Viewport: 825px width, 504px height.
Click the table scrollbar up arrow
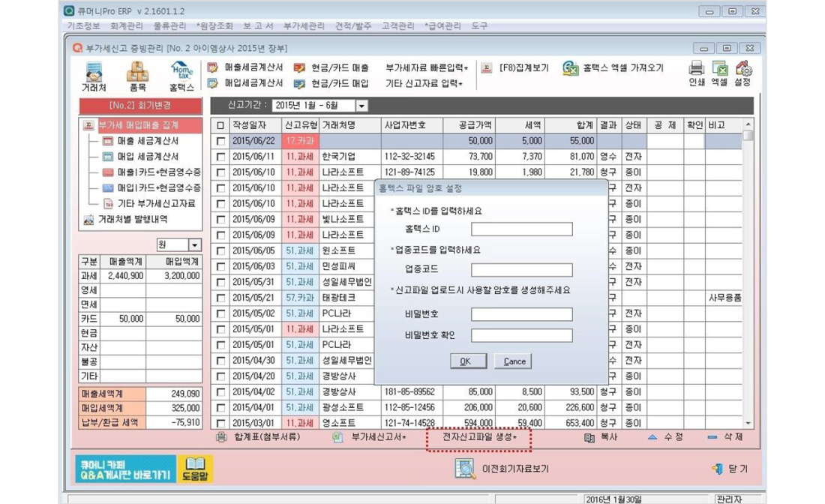click(748, 124)
